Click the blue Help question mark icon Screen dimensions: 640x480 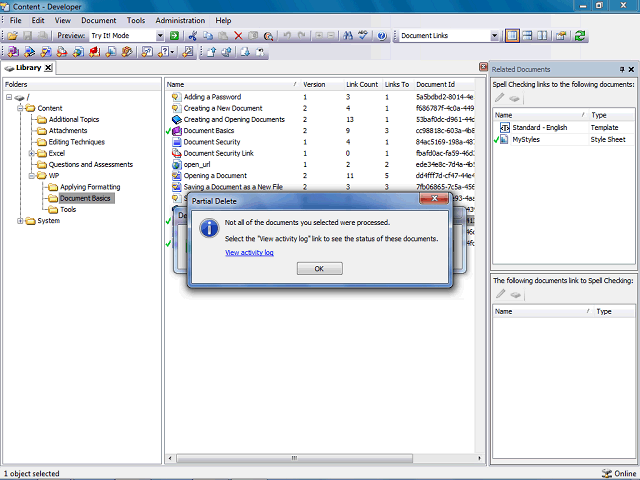click(382, 36)
